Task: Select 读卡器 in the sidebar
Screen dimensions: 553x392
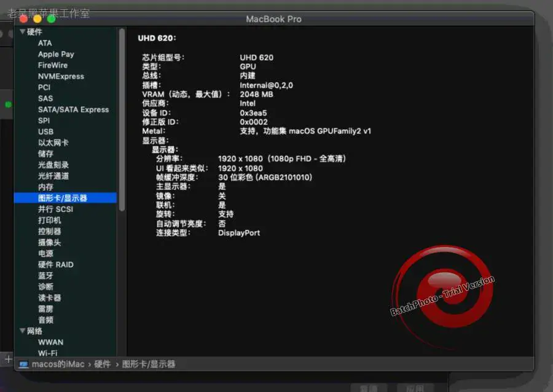Action: click(x=50, y=298)
